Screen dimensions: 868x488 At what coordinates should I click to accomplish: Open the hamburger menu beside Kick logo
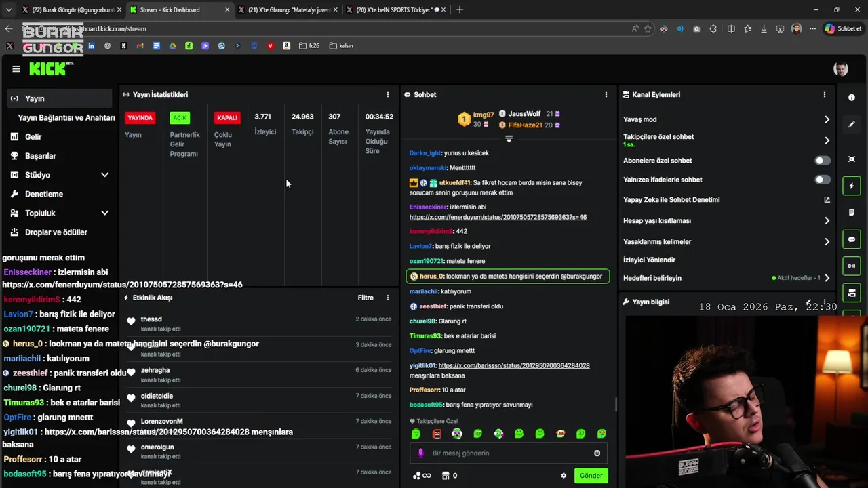pyautogui.click(x=16, y=69)
